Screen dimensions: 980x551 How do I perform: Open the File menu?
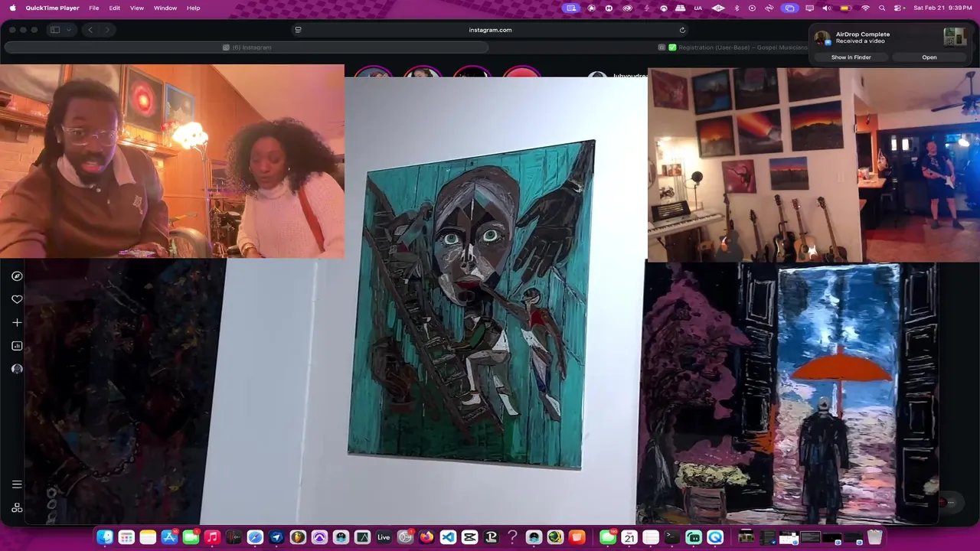[93, 8]
